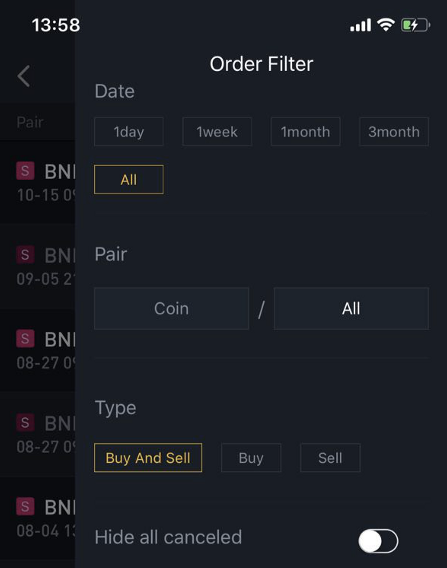Tap the cellular signal icon

click(360, 25)
